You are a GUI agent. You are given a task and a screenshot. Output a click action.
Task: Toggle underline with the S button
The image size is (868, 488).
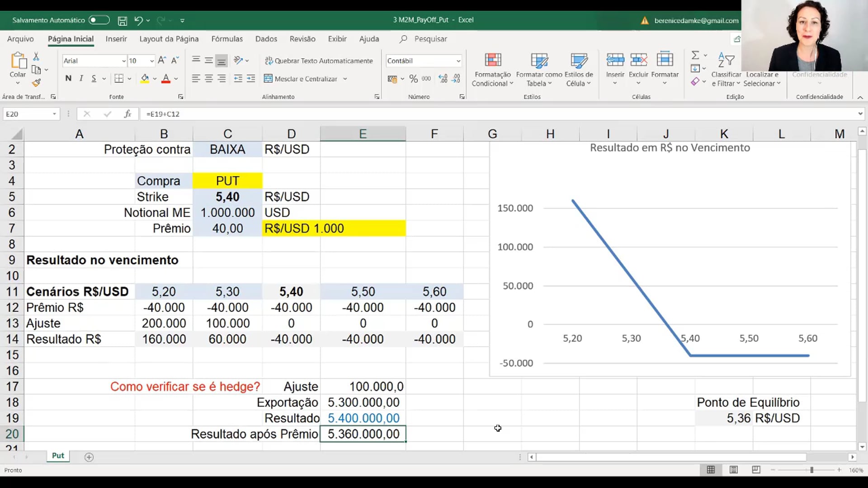(x=94, y=78)
